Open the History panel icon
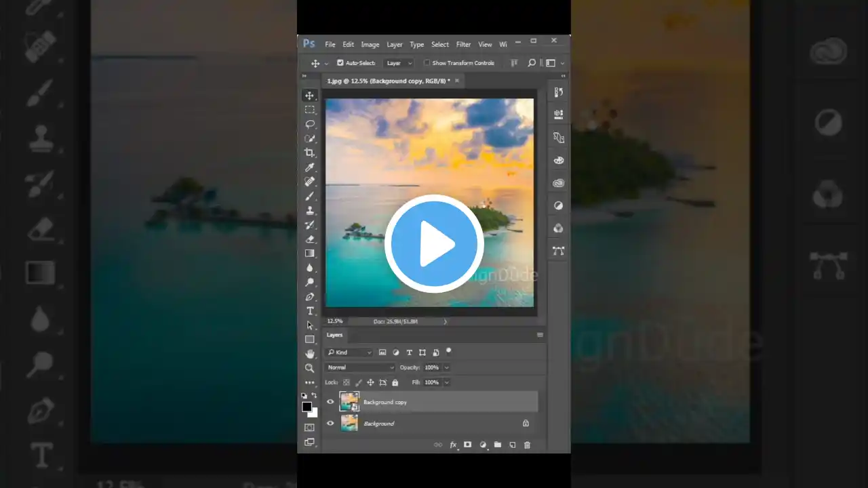Viewport: 868px width, 488px height. 559,92
